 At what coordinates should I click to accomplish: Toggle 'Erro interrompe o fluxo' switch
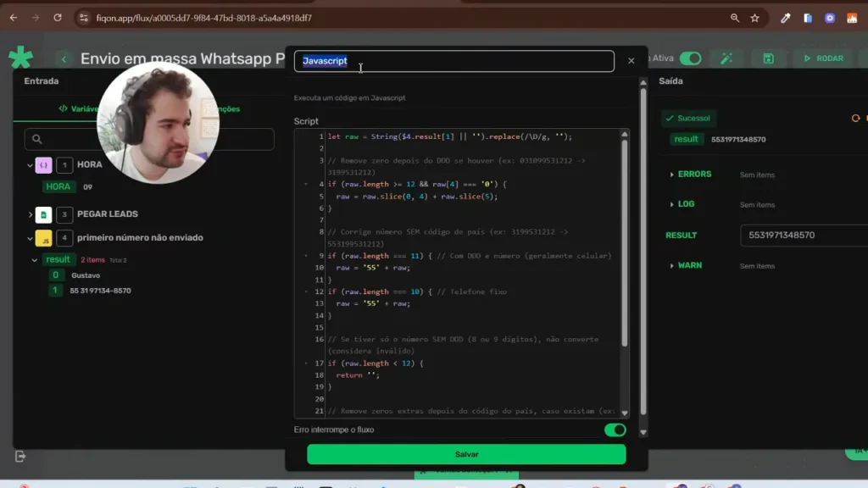(x=615, y=430)
